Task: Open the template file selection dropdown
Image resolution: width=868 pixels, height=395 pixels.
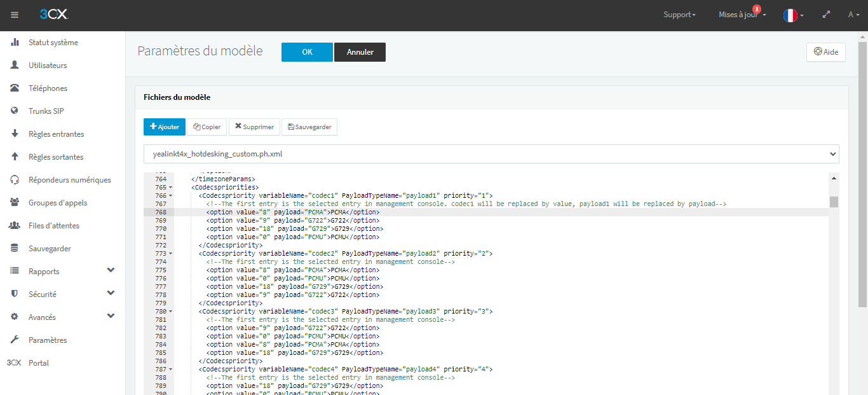Action: 491,154
